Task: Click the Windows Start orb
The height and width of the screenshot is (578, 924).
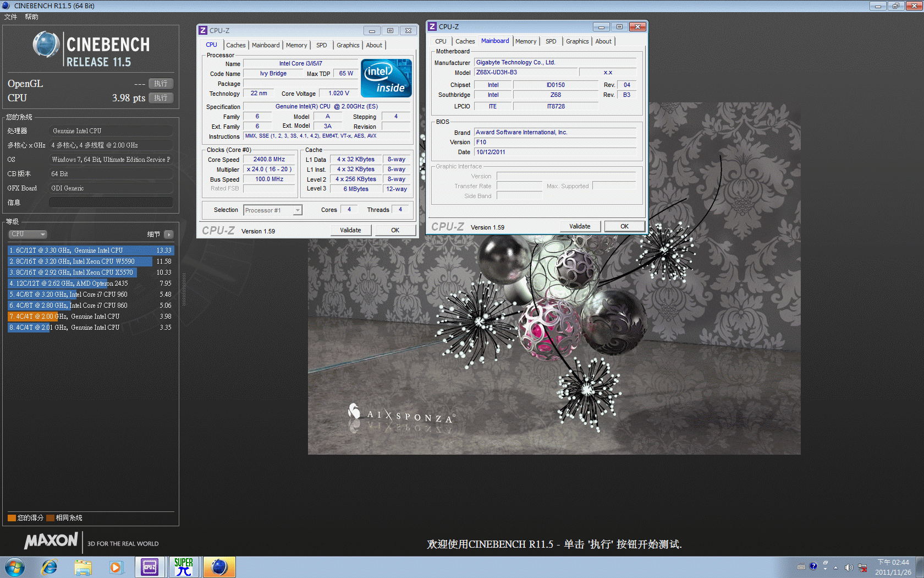Action: pyautogui.click(x=14, y=567)
